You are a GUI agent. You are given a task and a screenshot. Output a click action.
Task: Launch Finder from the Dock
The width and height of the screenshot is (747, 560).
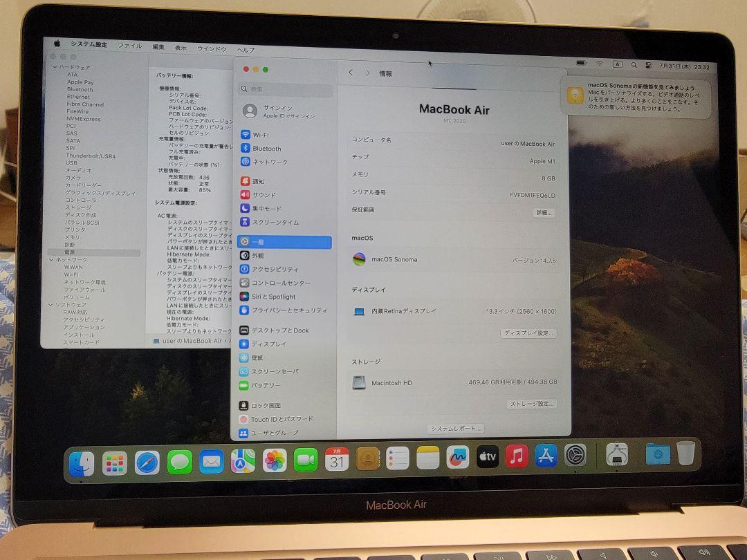[82, 463]
